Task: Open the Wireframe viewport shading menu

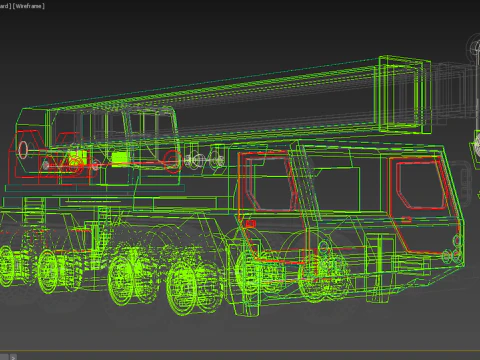Action: [28, 6]
